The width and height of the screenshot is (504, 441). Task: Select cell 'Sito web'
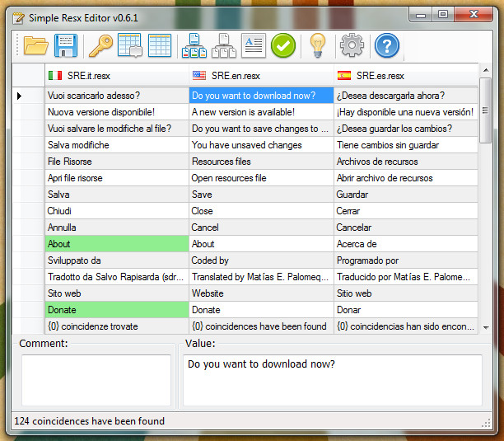tap(117, 293)
